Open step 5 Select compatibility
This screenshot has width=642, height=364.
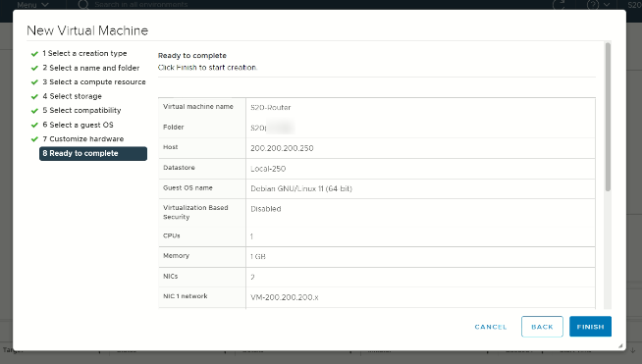[x=81, y=110]
